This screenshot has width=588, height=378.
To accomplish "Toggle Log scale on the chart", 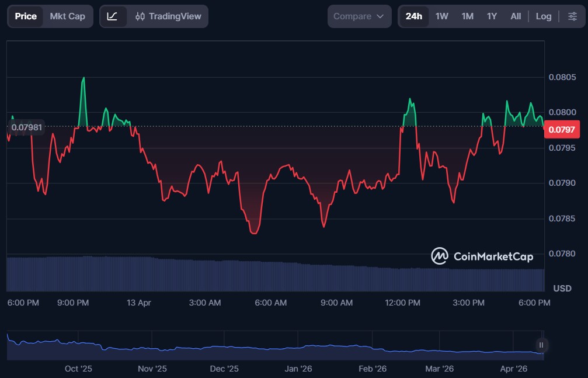I will pyautogui.click(x=543, y=16).
